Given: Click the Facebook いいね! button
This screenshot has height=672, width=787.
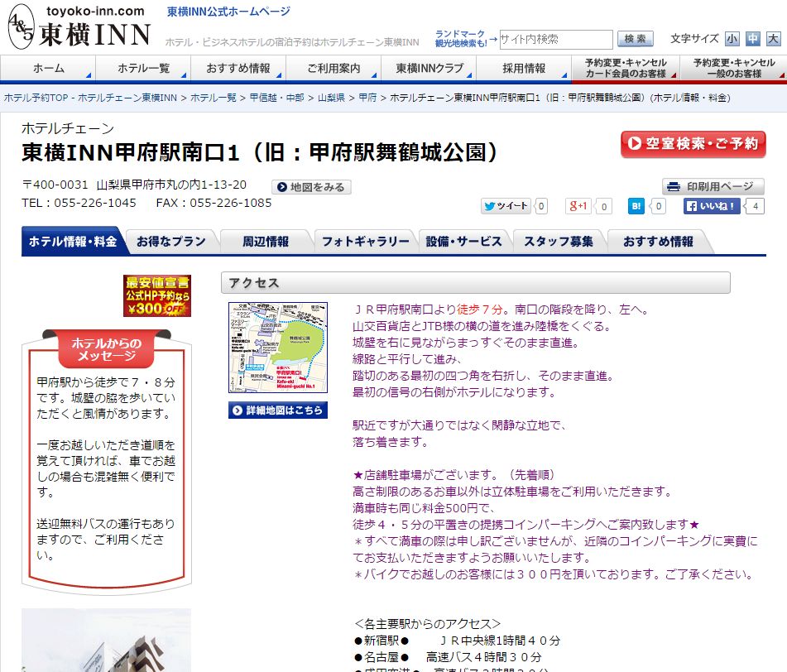Looking at the screenshot, I should [711, 207].
